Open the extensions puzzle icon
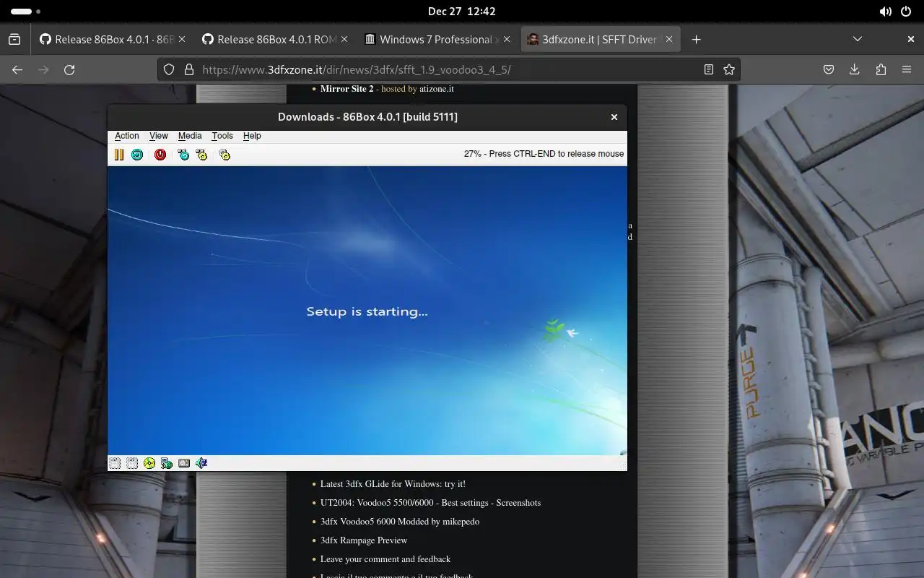The image size is (924, 578). coord(881,69)
